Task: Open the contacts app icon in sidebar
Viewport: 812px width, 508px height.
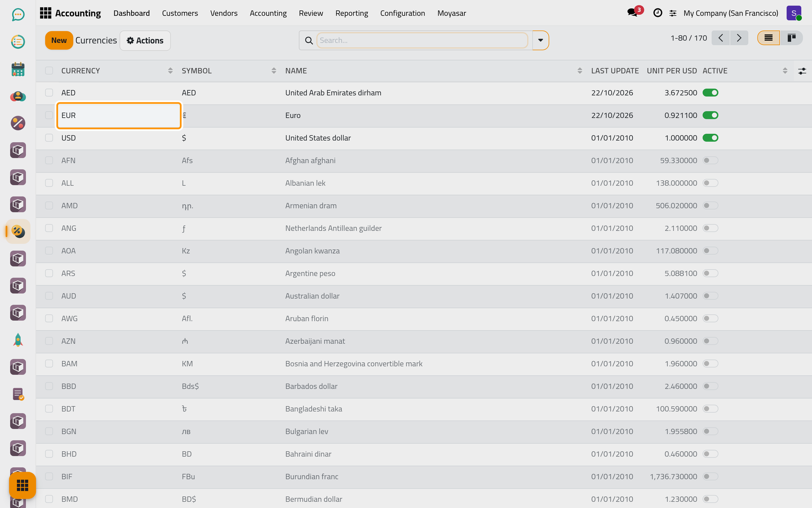Action: point(18,96)
